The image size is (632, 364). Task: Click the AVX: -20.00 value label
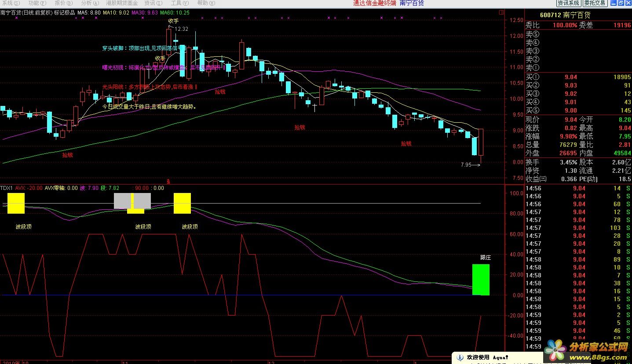click(x=29, y=188)
